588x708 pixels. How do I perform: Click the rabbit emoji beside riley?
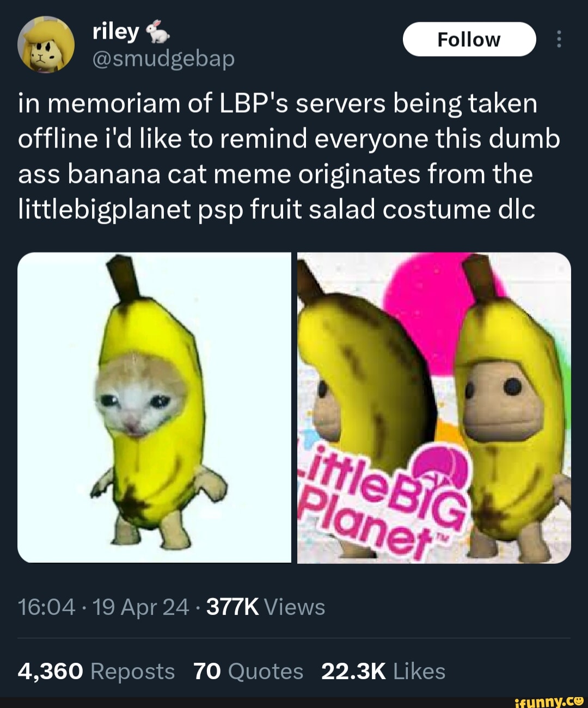point(158,32)
